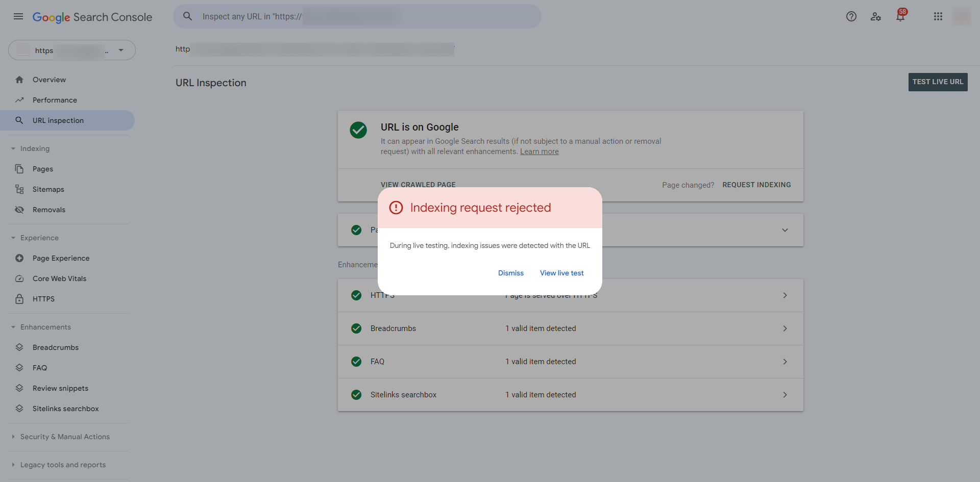This screenshot has width=980, height=482.
Task: Expand Security & Manual Actions
Action: [13, 437]
